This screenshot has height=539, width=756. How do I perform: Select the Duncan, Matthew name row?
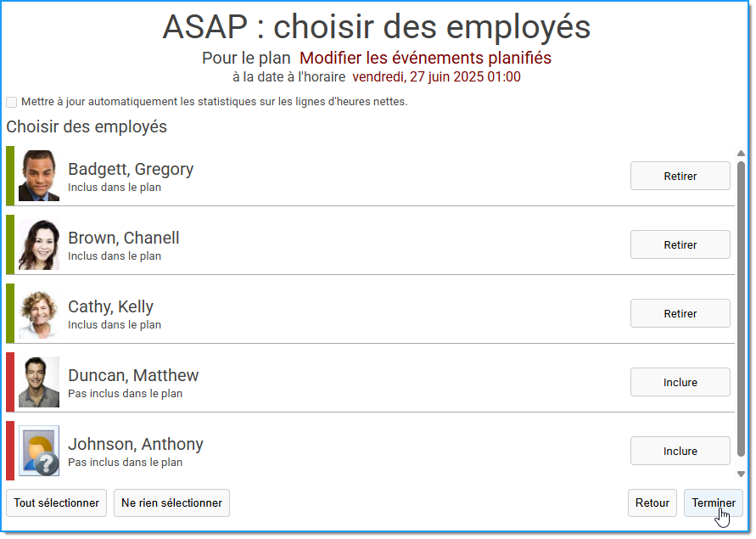(x=370, y=382)
